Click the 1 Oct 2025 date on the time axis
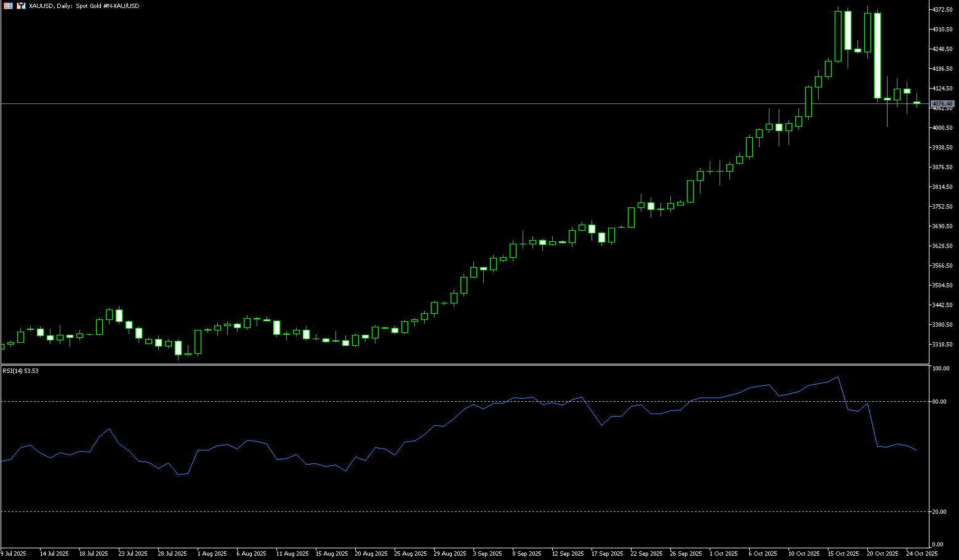This screenshot has width=959, height=560. point(723,554)
